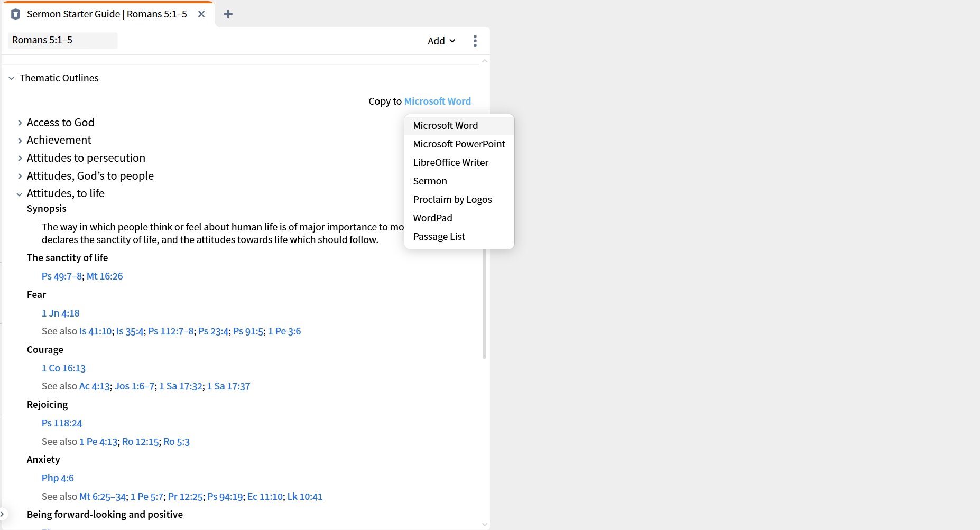
Task: Close the Sermon Starter Guide tab
Action: click(201, 14)
